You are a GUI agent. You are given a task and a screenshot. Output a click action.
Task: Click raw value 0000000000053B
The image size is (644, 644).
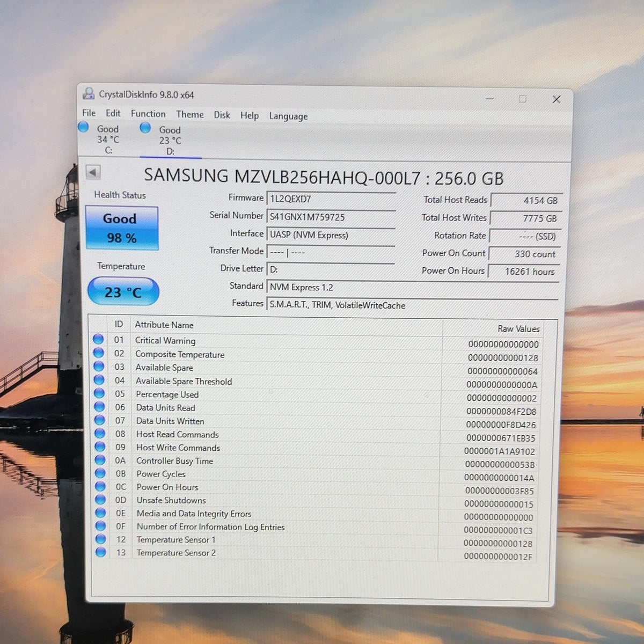(500, 465)
